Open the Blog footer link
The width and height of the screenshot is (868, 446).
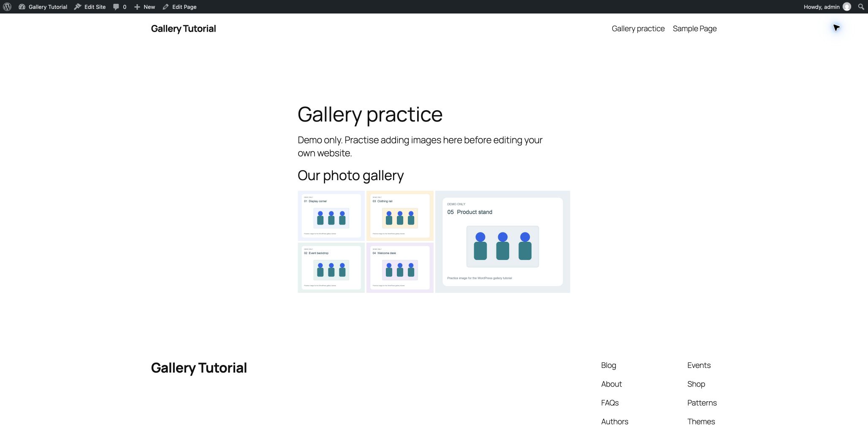coord(608,365)
